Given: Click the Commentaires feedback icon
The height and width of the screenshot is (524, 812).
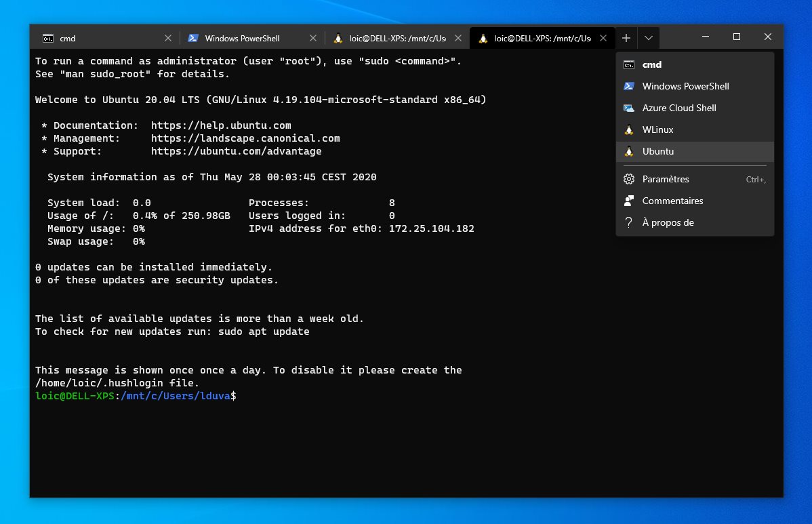Looking at the screenshot, I should (x=629, y=201).
